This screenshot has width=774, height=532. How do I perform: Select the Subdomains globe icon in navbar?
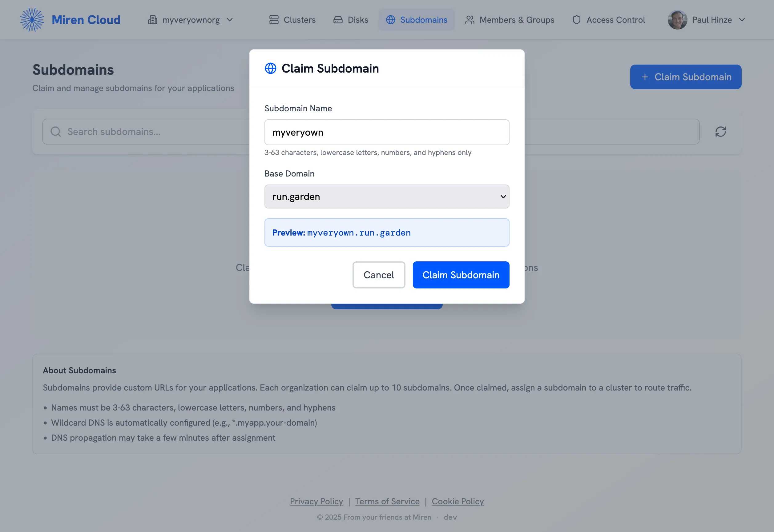[x=390, y=20]
